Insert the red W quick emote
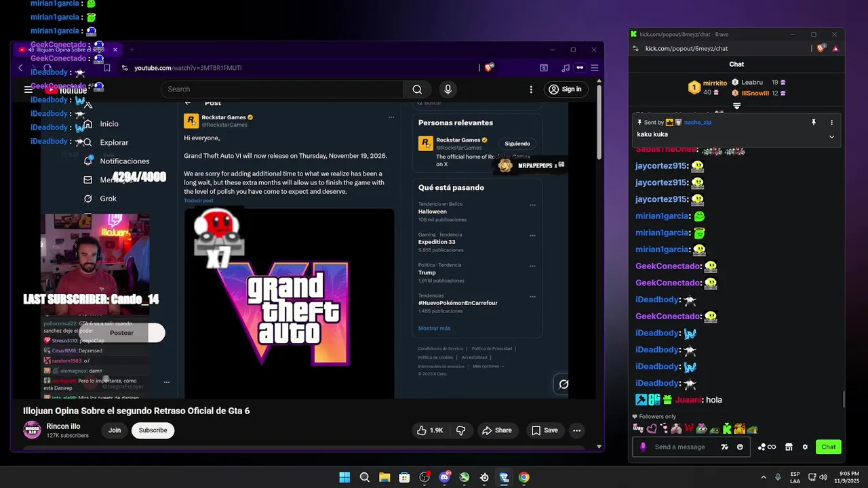 click(689, 428)
